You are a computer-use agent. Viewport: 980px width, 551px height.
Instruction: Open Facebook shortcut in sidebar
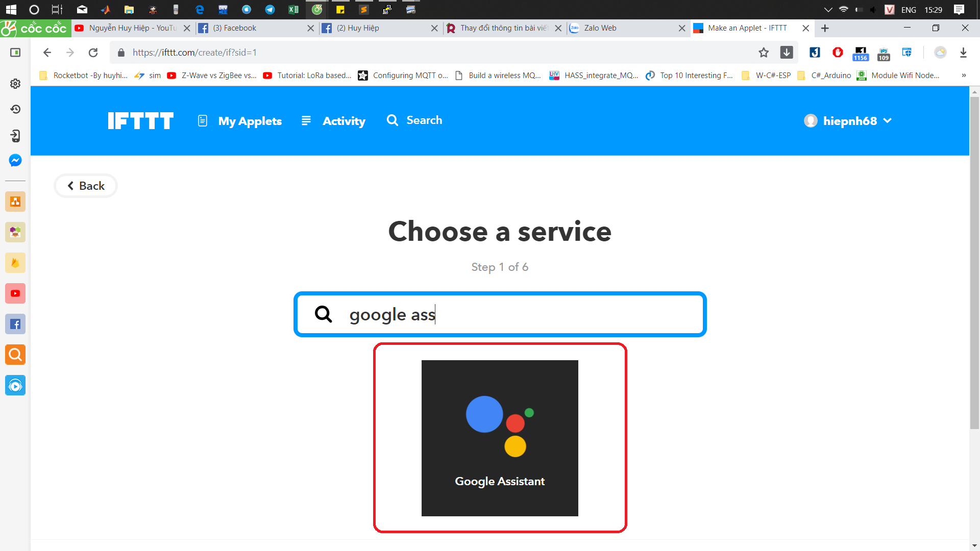coord(15,324)
